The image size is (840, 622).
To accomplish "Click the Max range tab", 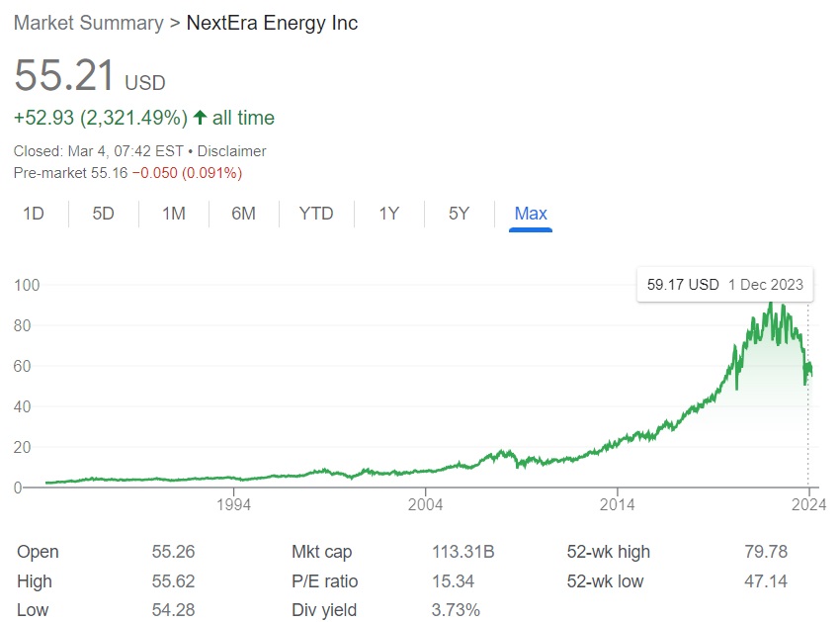I will tap(531, 214).
